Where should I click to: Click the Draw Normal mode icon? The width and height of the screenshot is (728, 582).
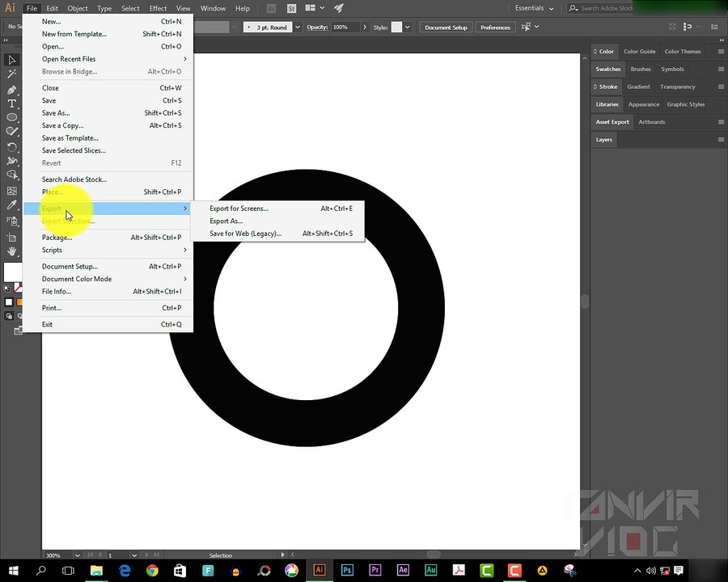point(8,316)
